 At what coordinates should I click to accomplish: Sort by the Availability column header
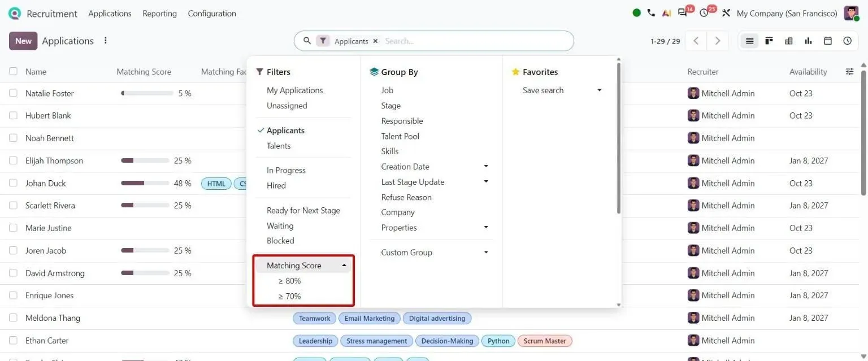(808, 72)
